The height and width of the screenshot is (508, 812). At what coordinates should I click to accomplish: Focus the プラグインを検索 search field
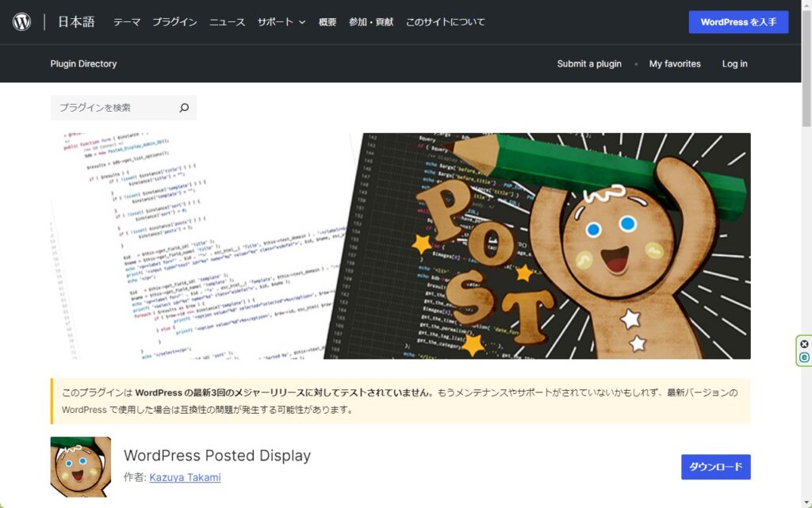coord(113,108)
